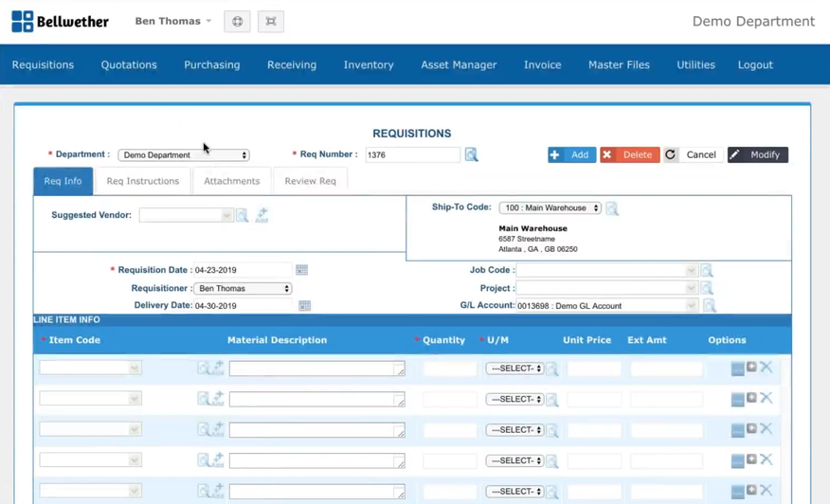830x504 pixels.
Task: Switch to the Req Instructions tab
Action: [x=142, y=181]
